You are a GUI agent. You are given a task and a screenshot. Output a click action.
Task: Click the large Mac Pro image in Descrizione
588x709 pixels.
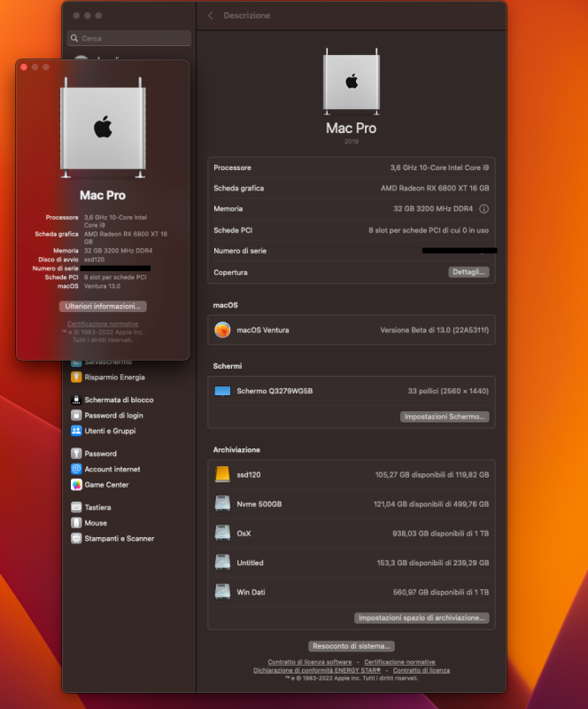[352, 82]
